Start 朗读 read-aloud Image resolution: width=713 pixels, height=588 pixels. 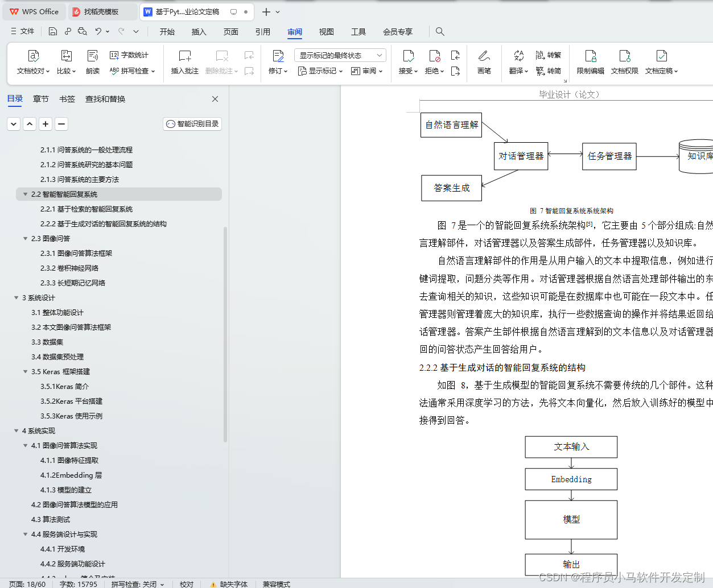point(92,63)
